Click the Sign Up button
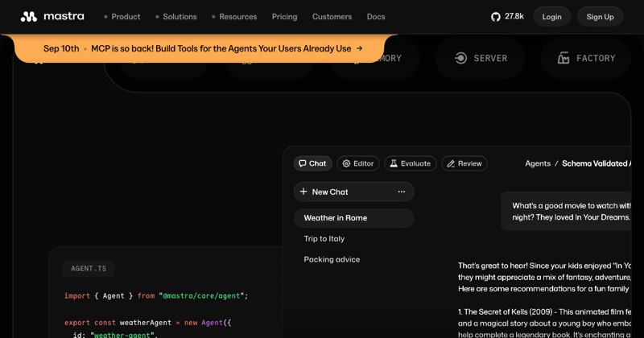 tap(600, 17)
